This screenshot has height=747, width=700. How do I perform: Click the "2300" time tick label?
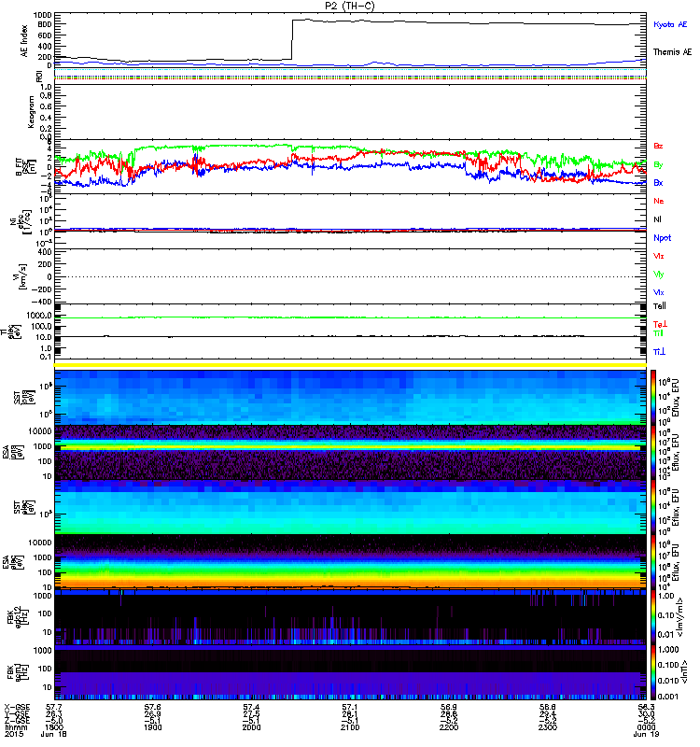click(548, 727)
